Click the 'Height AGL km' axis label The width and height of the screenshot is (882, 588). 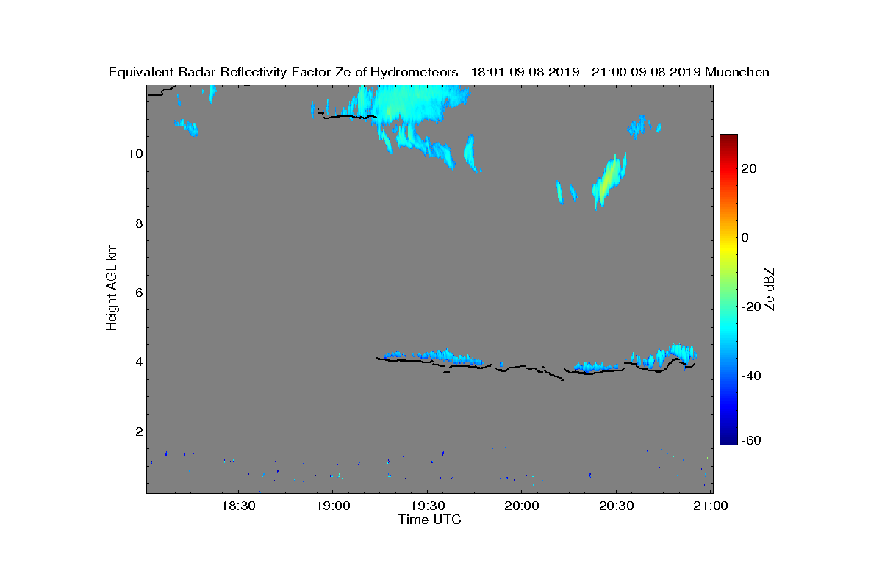pos(112,287)
